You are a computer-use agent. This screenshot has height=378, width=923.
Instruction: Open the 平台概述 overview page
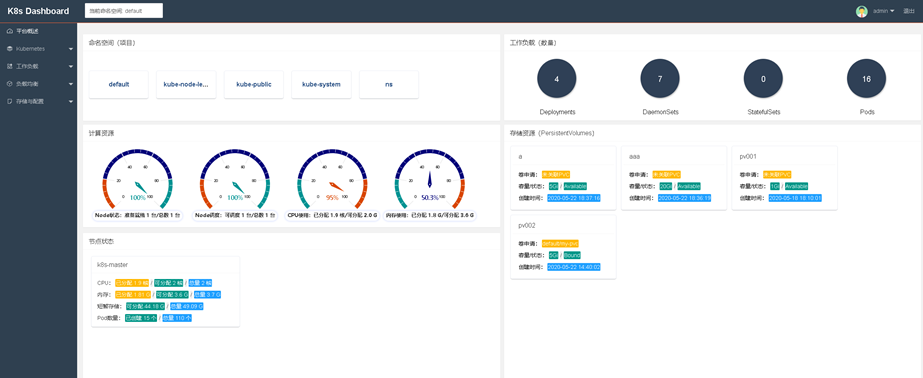click(27, 31)
